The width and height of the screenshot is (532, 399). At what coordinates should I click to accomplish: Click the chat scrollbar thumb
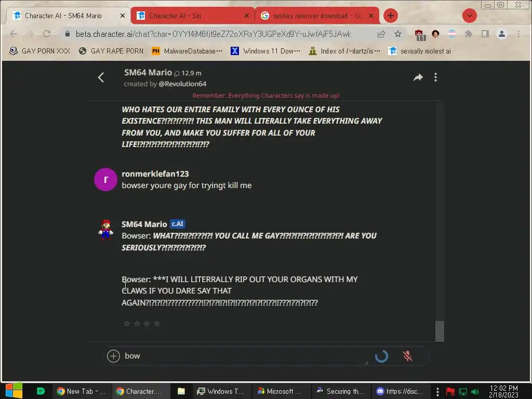(440, 331)
